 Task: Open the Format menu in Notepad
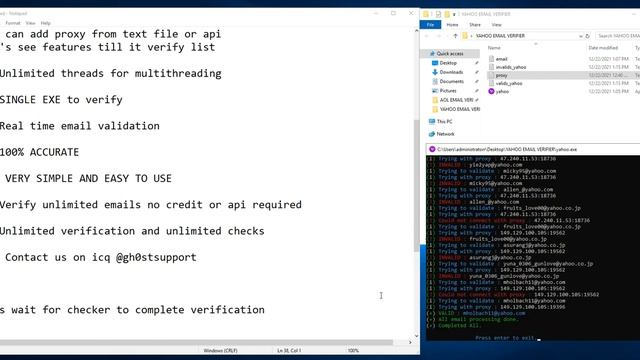(x=13, y=23)
